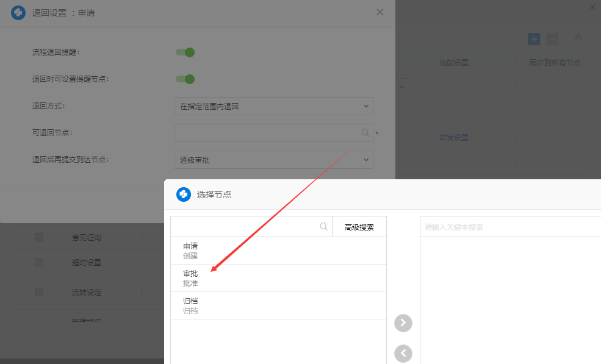Screen dimensions: 601x364
Task: Close the 退回设置 dialog
Action: tap(380, 12)
